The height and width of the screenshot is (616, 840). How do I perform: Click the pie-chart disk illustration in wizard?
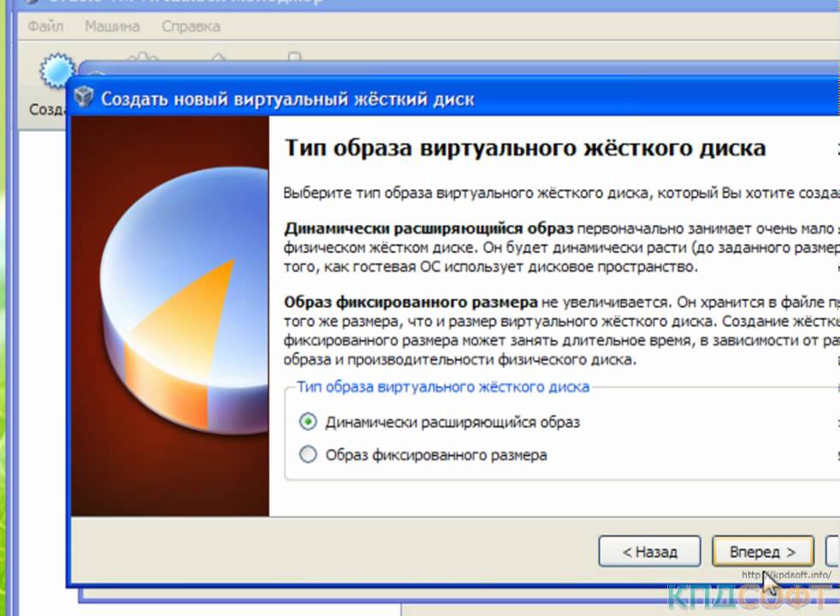click(184, 300)
